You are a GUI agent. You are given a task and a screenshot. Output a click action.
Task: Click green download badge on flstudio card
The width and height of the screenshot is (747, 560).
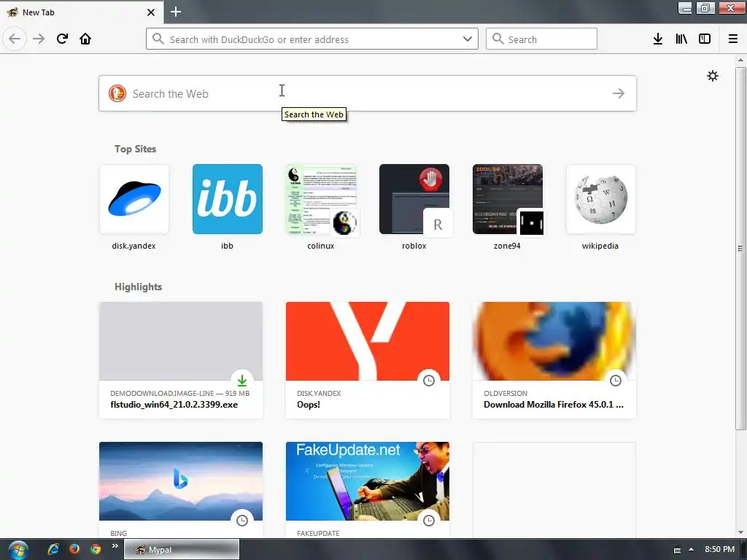[242, 381]
